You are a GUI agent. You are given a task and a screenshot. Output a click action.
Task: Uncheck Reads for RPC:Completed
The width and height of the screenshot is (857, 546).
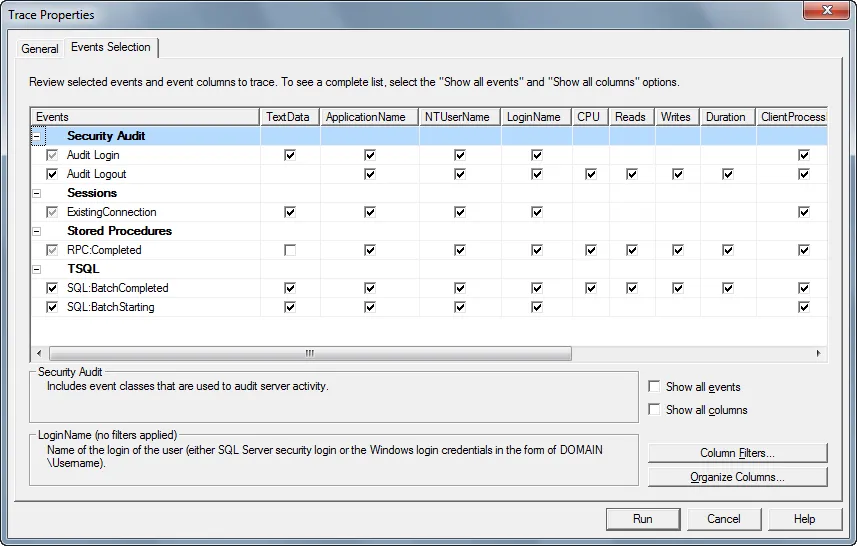(x=632, y=250)
